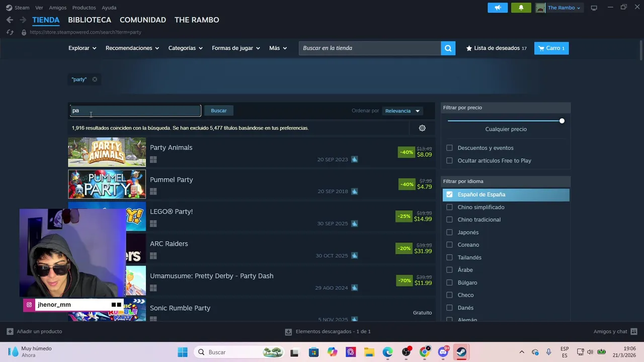
Task: Switch to BIBLIOTECA tab
Action: point(90,20)
